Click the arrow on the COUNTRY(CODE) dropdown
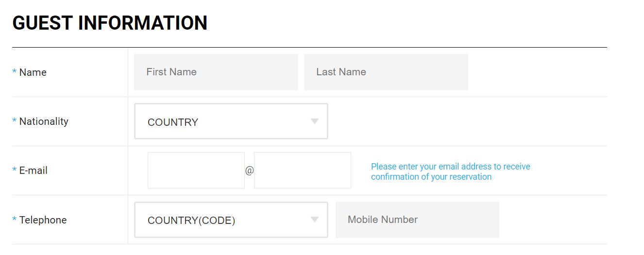 315,220
